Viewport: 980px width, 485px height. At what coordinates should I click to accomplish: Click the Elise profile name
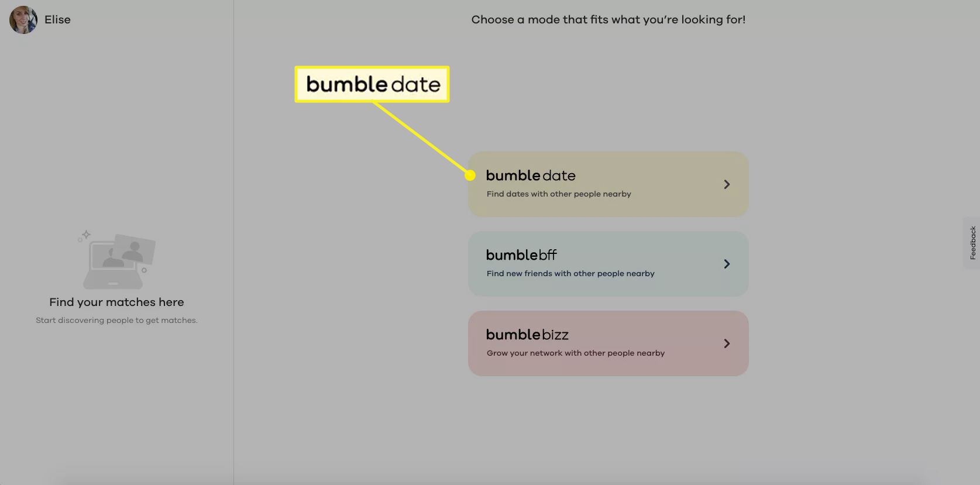57,20
